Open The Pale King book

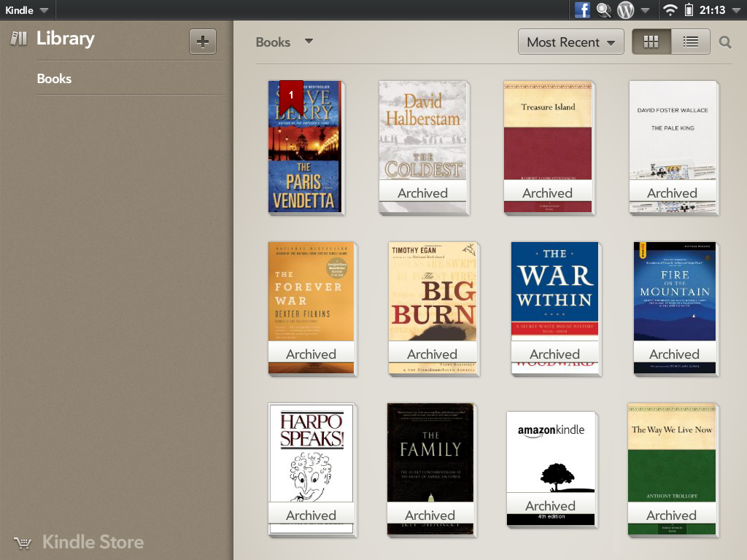click(673, 147)
